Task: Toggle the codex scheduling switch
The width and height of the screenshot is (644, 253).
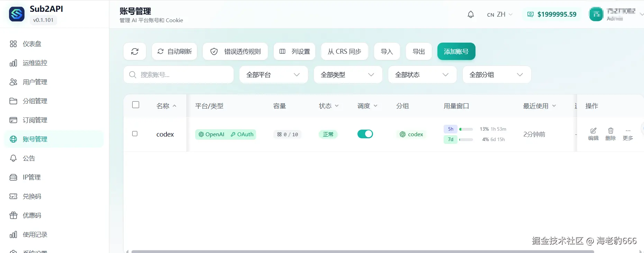Action: pyautogui.click(x=365, y=134)
